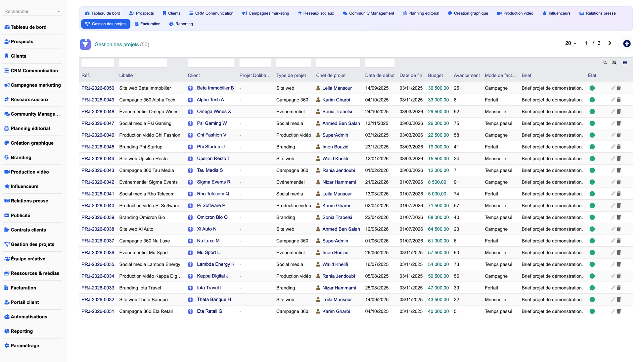Click the Type de projet filter input

(x=294, y=63)
